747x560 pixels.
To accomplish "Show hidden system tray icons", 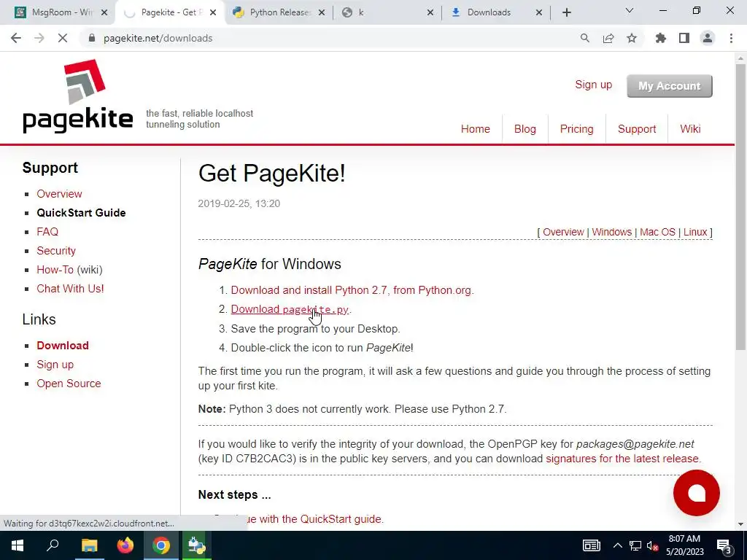I will pyautogui.click(x=617, y=545).
